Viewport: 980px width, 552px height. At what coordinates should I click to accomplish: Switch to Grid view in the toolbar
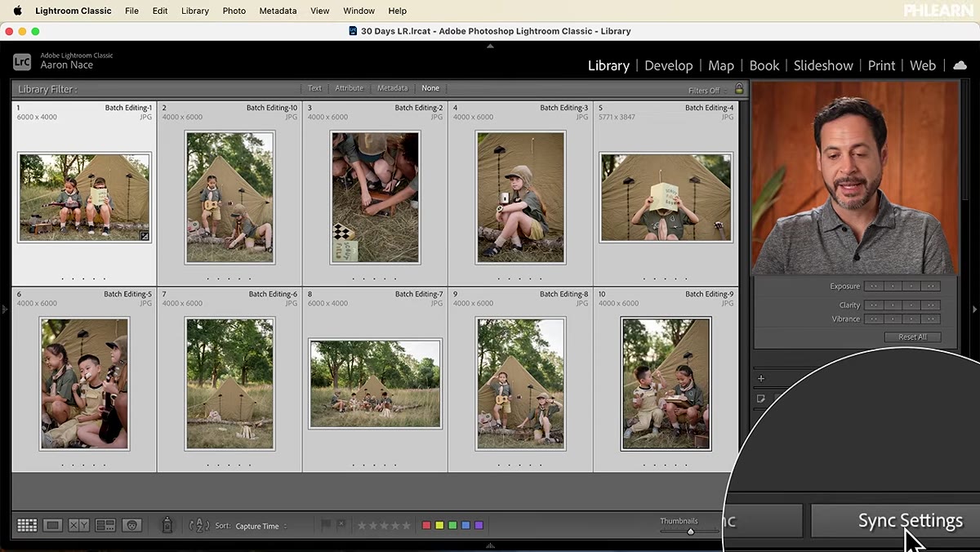27,526
